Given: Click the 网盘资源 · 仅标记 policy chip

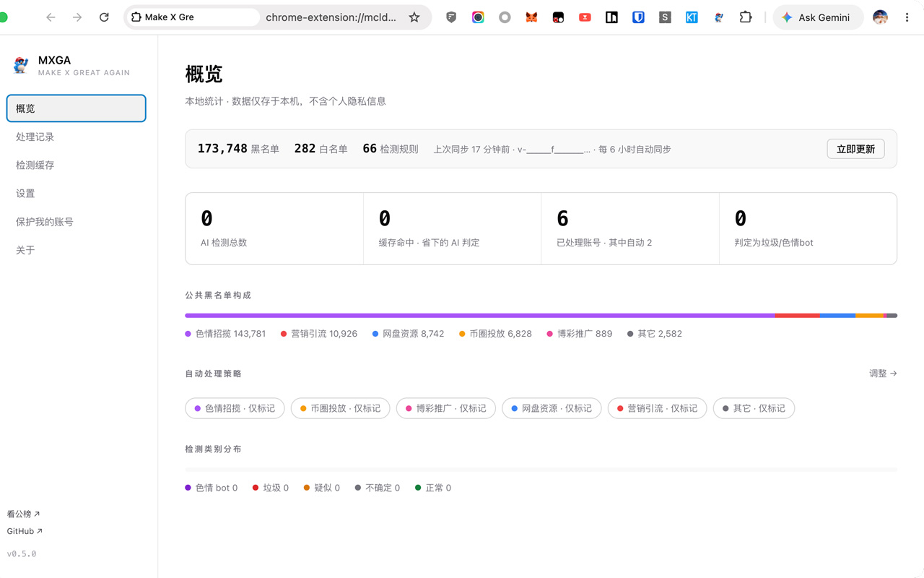Looking at the screenshot, I should tap(552, 408).
